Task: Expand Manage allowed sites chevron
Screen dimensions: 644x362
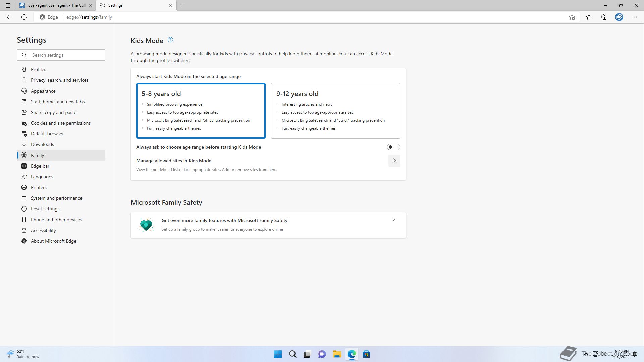Action: (394, 161)
